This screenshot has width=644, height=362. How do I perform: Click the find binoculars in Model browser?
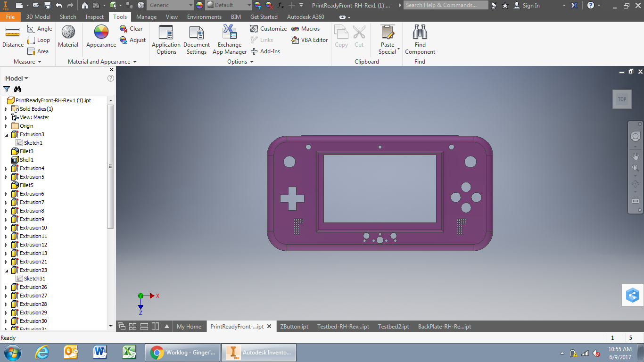[17, 89]
